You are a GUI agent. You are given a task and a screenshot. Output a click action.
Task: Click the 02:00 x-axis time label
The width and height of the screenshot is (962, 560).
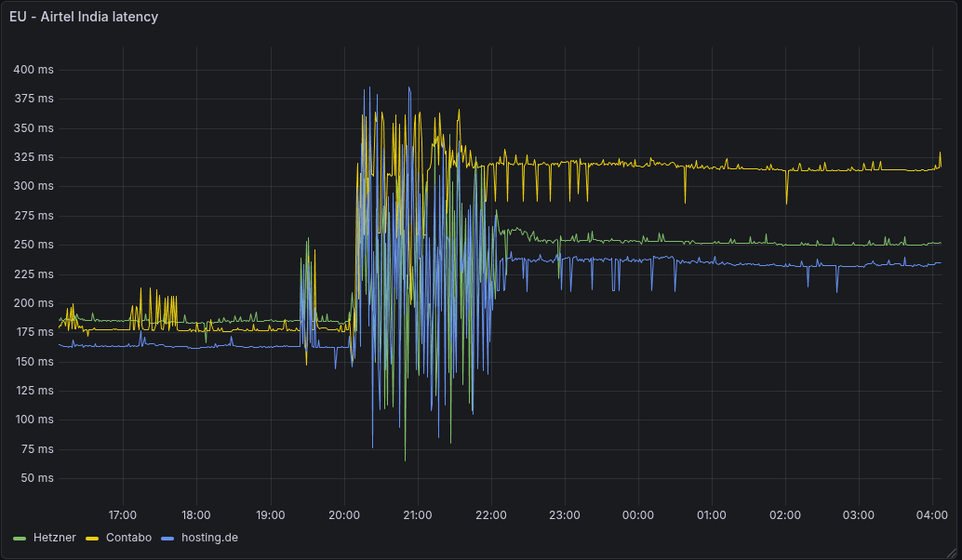(x=784, y=514)
